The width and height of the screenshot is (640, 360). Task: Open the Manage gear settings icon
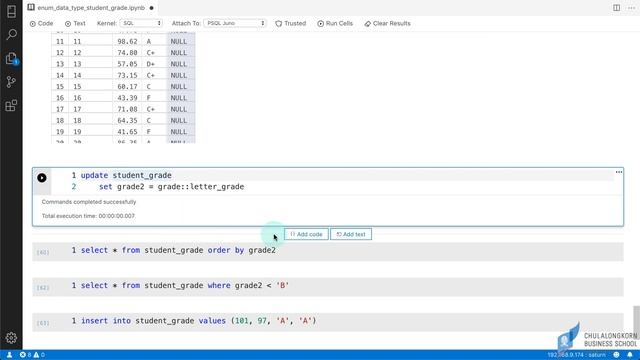[11, 338]
